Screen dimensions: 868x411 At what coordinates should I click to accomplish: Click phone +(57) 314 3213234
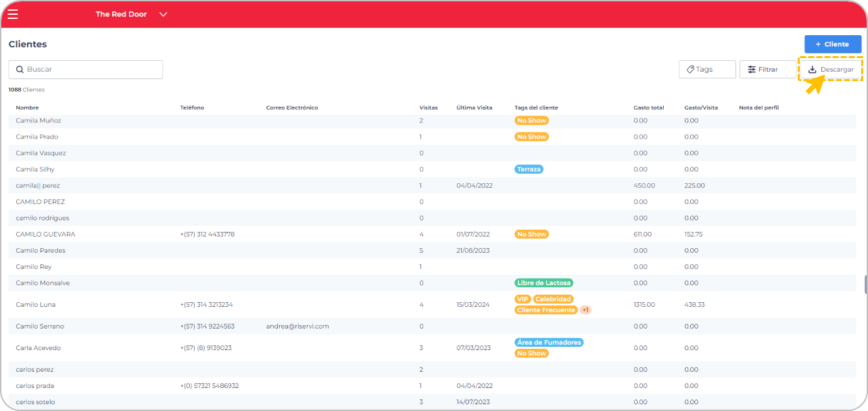[x=206, y=304]
